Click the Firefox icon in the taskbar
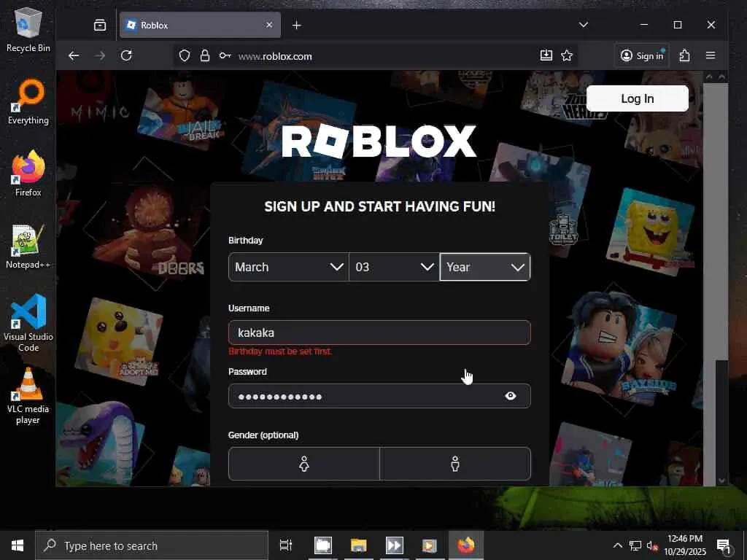 click(466, 545)
